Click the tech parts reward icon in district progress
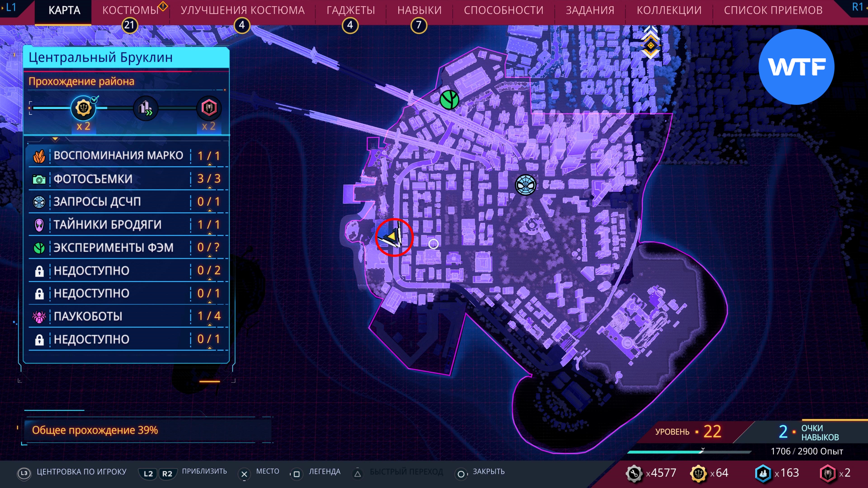This screenshot has width=868, height=488. (x=83, y=108)
